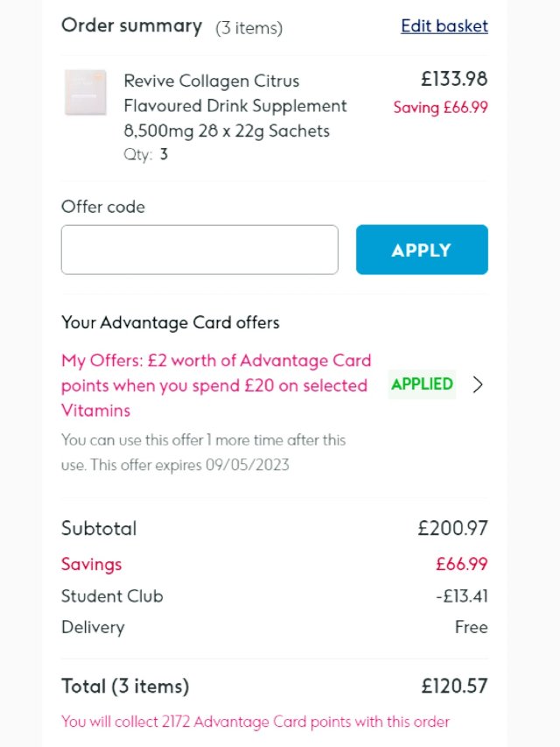
Task: Click the green APPLIED badge
Action: pos(422,384)
